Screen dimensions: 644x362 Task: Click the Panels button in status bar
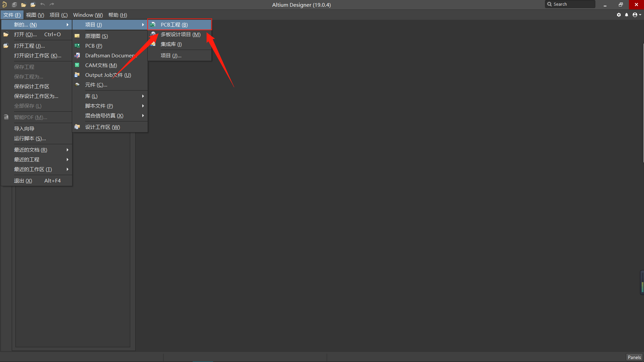pyautogui.click(x=634, y=357)
